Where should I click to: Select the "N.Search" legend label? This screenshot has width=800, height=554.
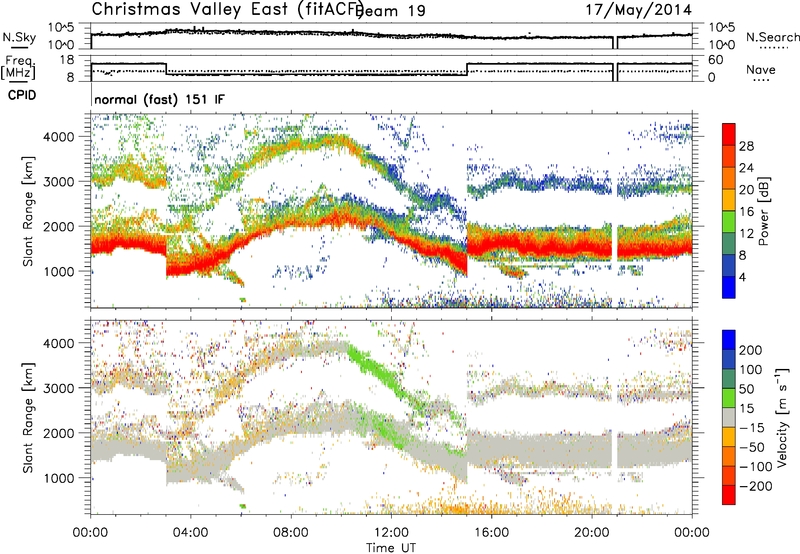tap(773, 37)
